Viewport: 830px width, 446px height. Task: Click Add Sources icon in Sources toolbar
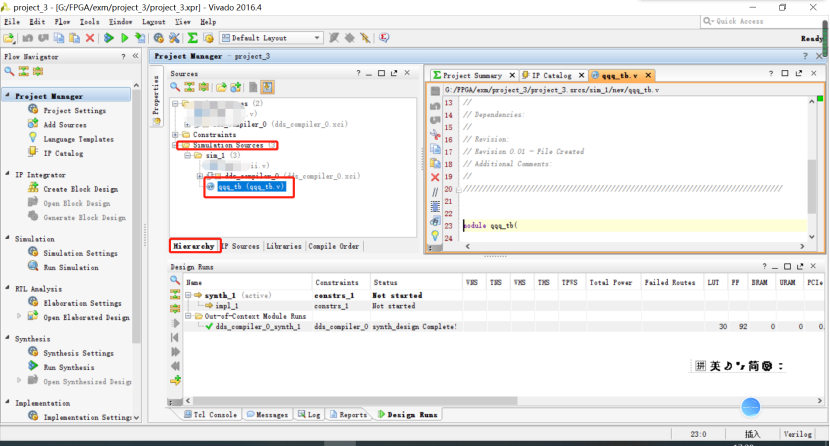coord(236,87)
